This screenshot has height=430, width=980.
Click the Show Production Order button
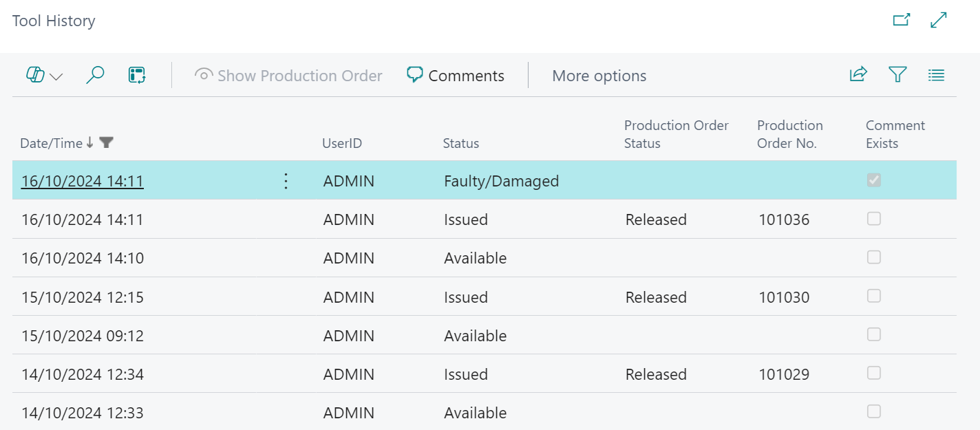[x=289, y=76]
